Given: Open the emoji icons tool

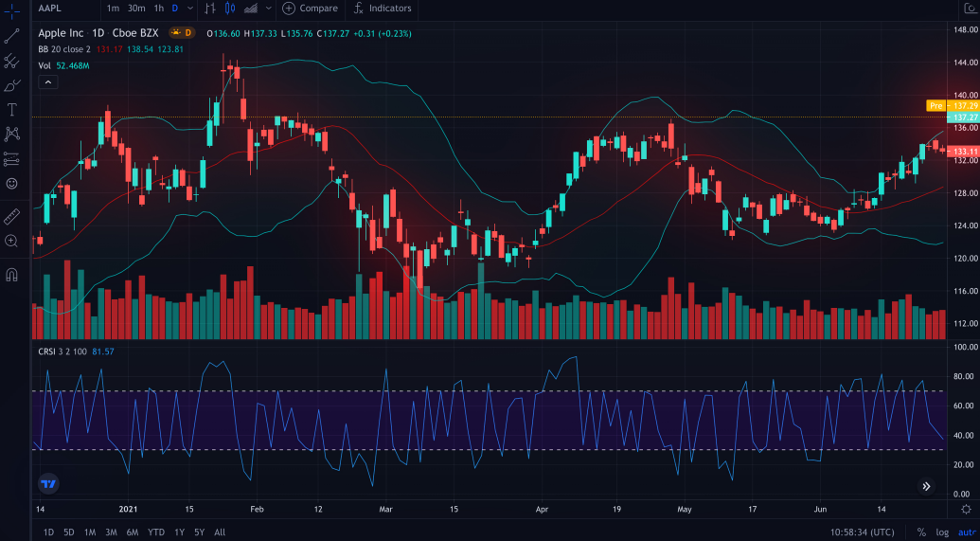Looking at the screenshot, I should 12,183.
